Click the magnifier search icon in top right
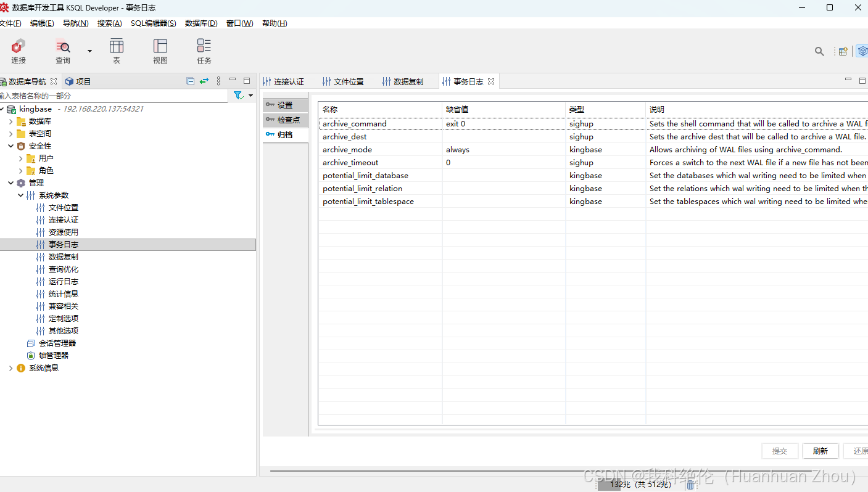This screenshot has height=492, width=868. [x=819, y=51]
